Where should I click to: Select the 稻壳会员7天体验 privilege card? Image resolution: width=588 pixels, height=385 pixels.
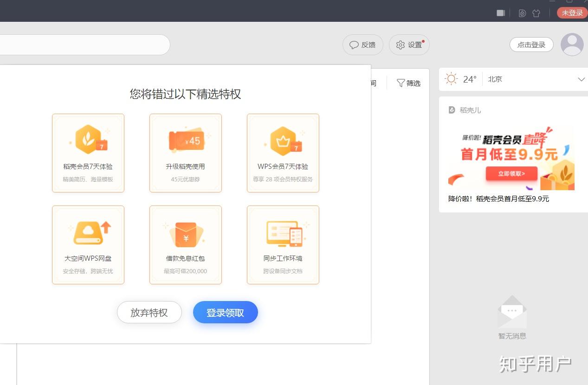(x=88, y=153)
